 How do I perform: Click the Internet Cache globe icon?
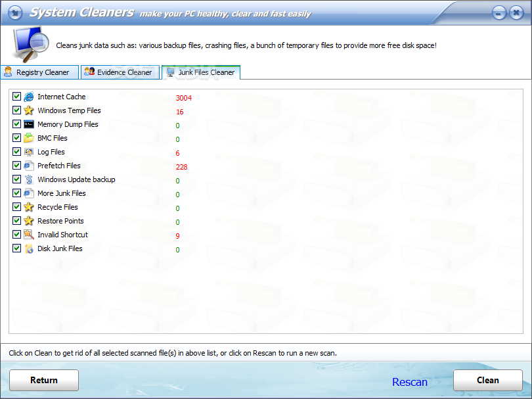(x=29, y=97)
